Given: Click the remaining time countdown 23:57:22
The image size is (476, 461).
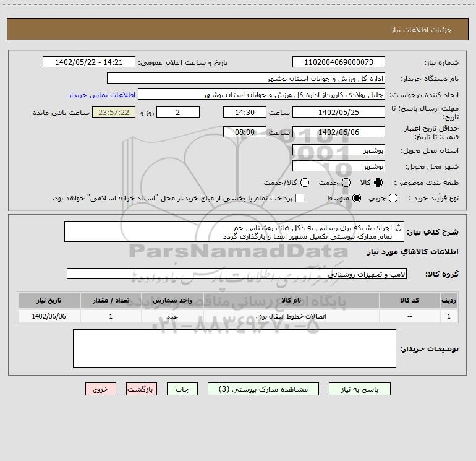Looking at the screenshot, I should click(114, 112).
